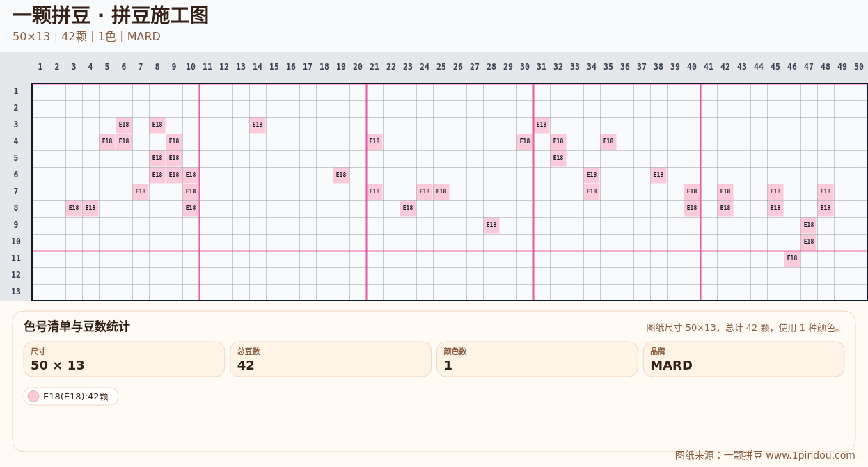Image resolution: width=868 pixels, height=467 pixels.
Task: Select the 总豆数 42 stat card
Action: (331, 359)
